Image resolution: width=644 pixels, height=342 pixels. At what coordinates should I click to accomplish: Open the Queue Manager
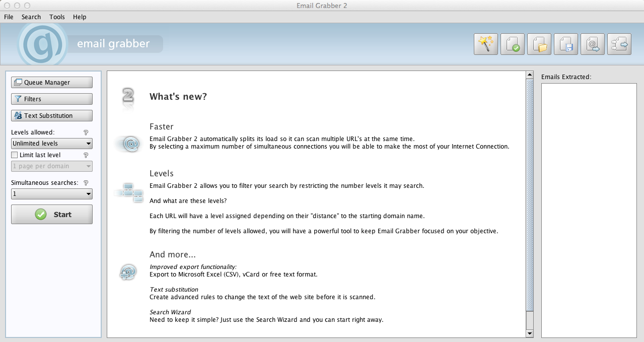pos(52,83)
